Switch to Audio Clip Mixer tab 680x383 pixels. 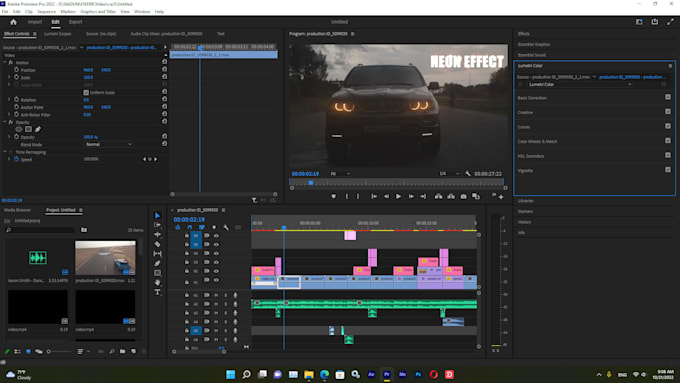pyautogui.click(x=166, y=34)
